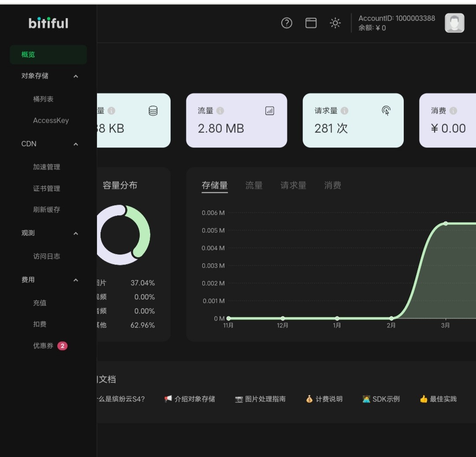
Task: Click 余额: ¥ 0 balance text
Action: [372, 28]
